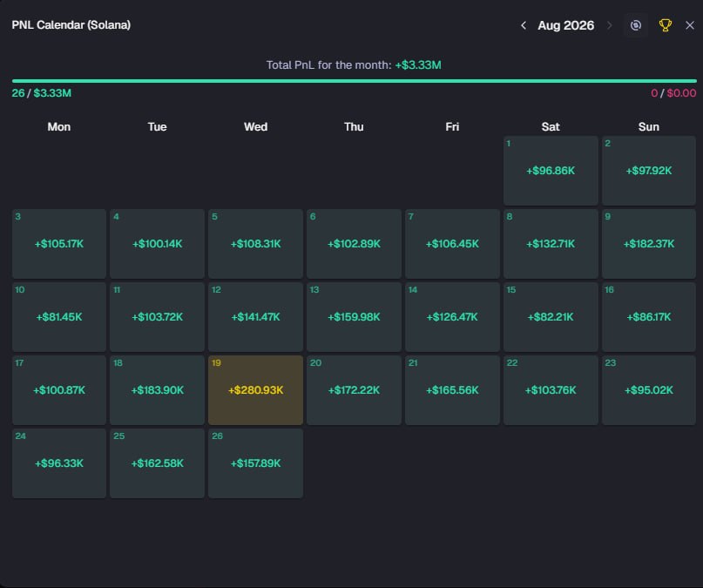Select day 16 with +$86.17K

pos(649,317)
